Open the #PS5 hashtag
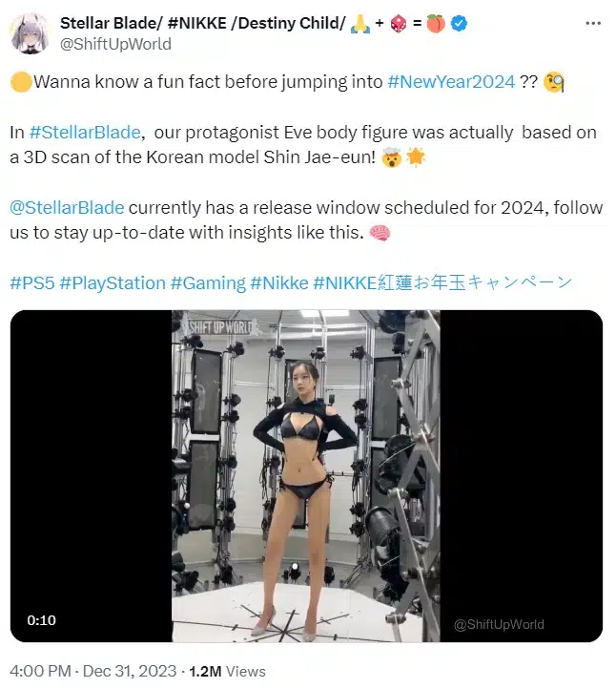 tap(31, 282)
